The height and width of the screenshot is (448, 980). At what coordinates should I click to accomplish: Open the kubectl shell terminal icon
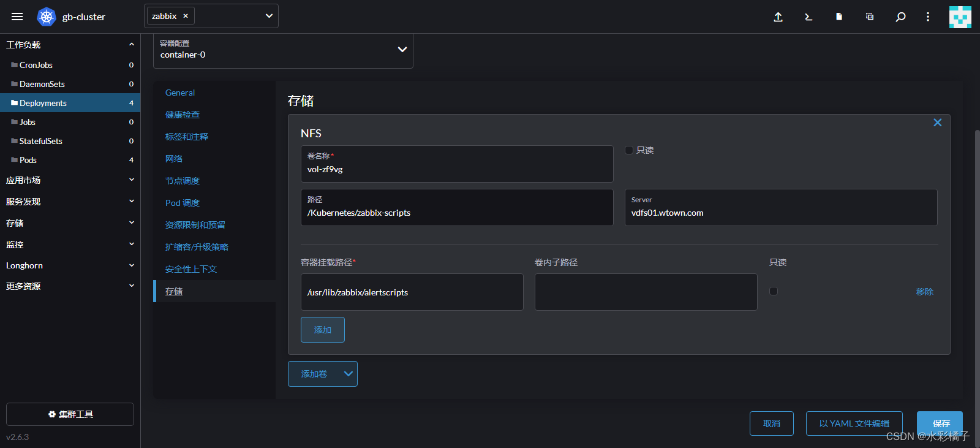pos(809,17)
